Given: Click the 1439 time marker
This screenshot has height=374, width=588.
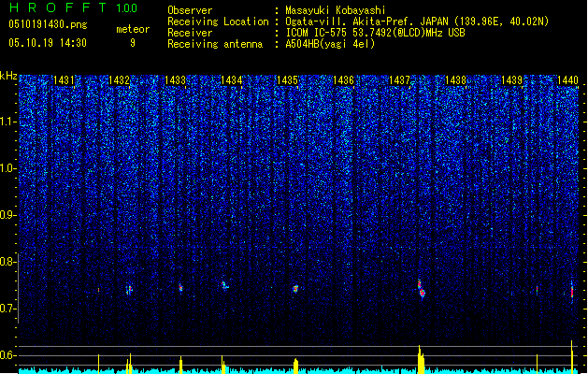Looking at the screenshot, I should (512, 80).
